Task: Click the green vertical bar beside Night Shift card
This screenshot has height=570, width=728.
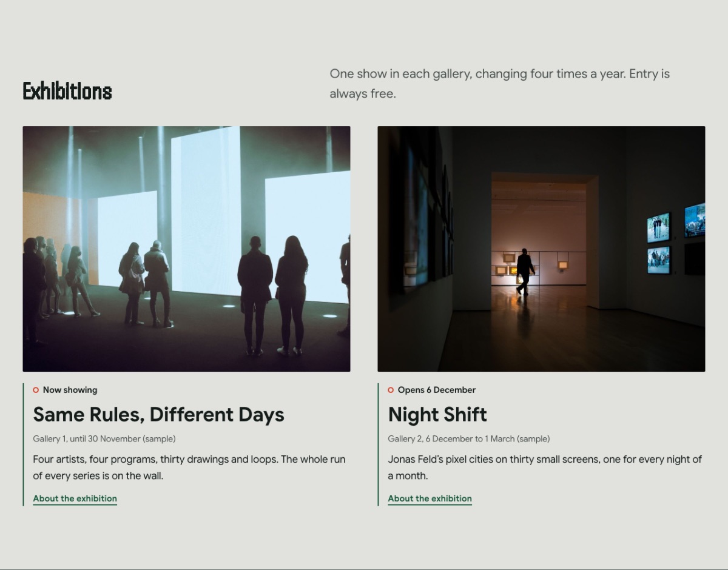Action: click(378, 444)
